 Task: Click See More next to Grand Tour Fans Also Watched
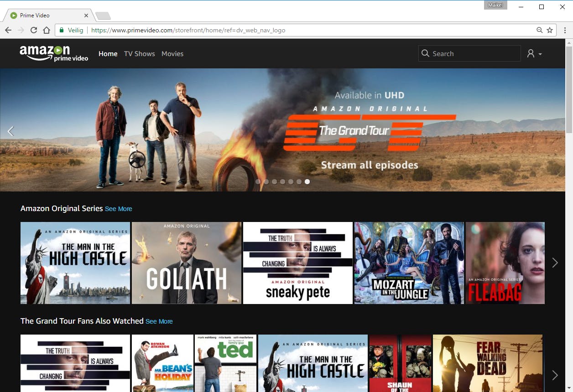click(159, 321)
